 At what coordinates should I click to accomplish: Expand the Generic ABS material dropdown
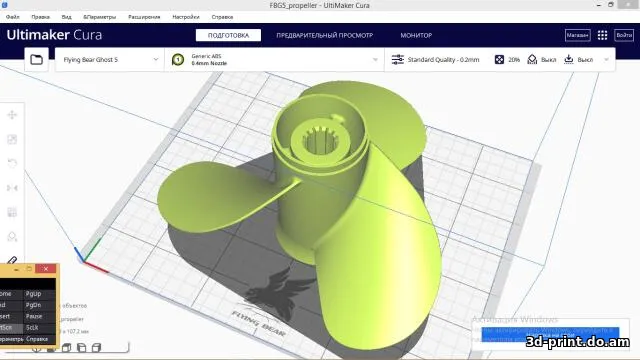pos(274,60)
